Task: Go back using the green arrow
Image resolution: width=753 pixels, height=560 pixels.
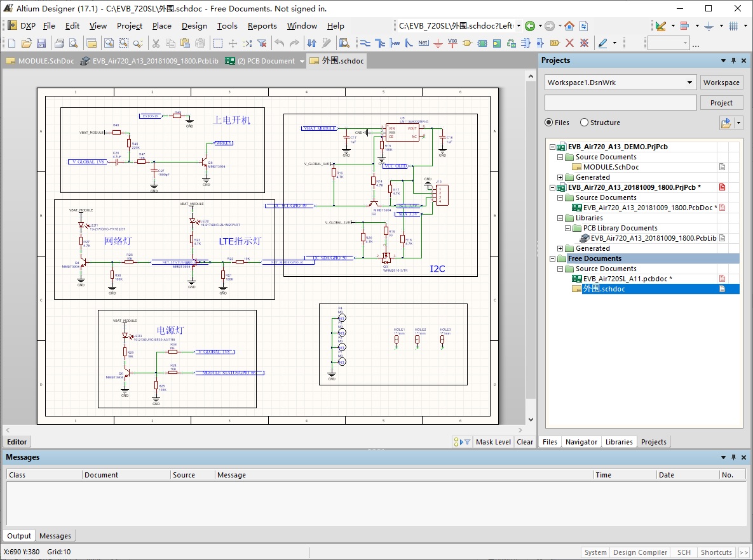Action: [x=530, y=26]
